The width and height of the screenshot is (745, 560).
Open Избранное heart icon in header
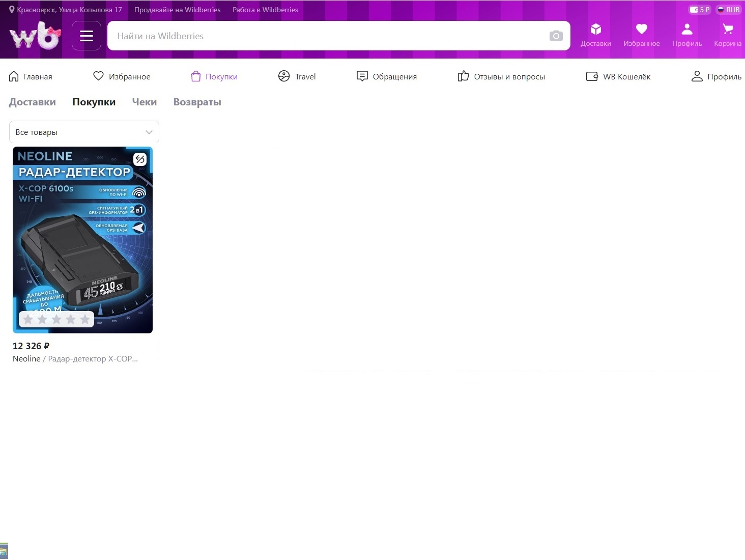point(642,35)
